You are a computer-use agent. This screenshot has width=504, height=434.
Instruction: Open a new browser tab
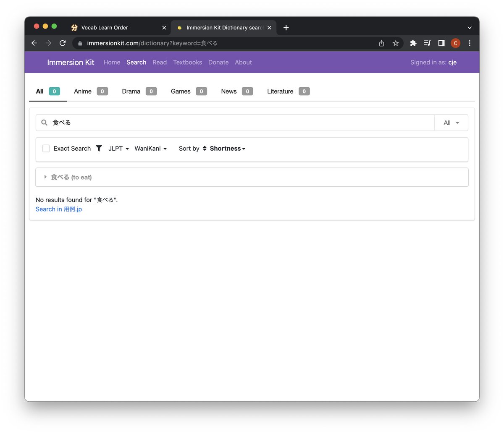[x=286, y=28]
